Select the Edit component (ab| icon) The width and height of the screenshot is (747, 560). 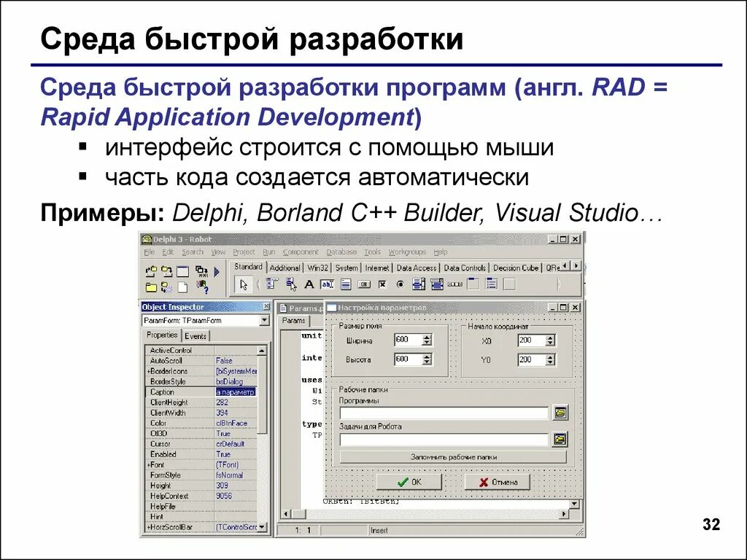click(x=328, y=284)
